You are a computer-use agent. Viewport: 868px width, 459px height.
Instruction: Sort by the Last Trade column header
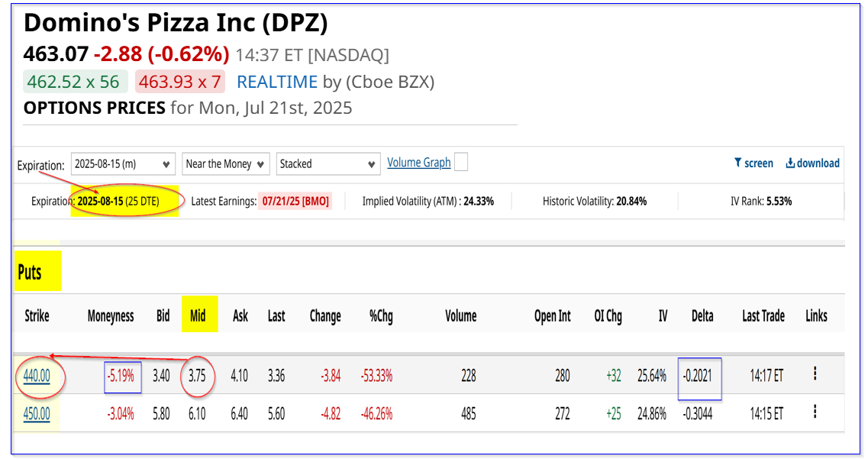tap(763, 315)
